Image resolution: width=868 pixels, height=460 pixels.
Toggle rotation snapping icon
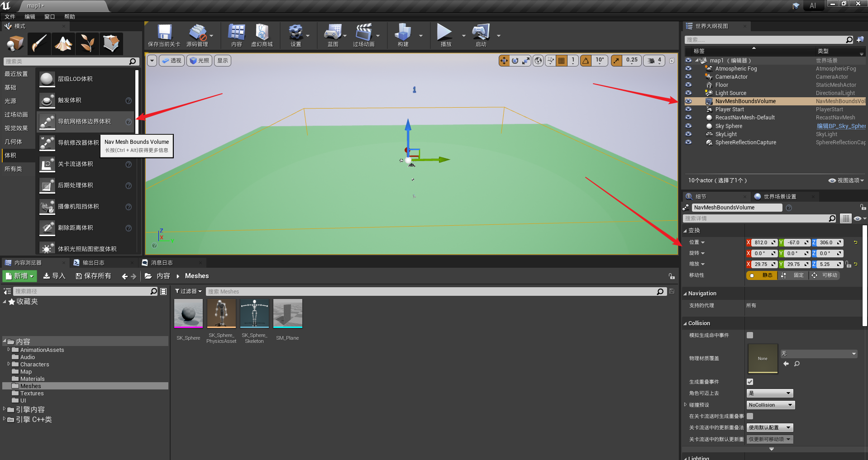tap(586, 61)
